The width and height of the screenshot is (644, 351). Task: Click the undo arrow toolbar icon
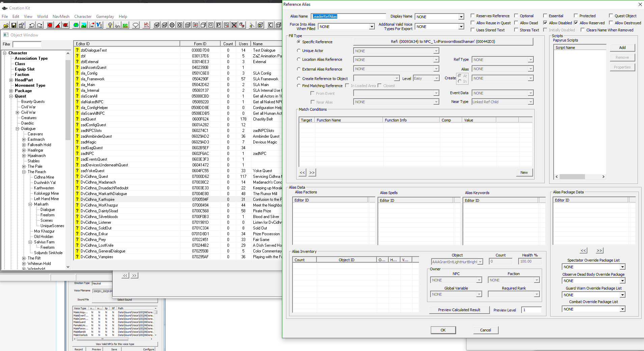32,25
